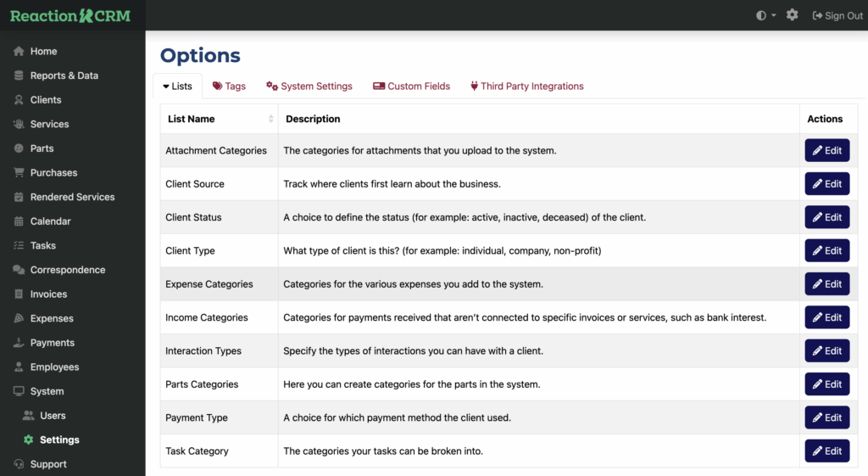Select Purchases in the sidebar

pos(53,172)
